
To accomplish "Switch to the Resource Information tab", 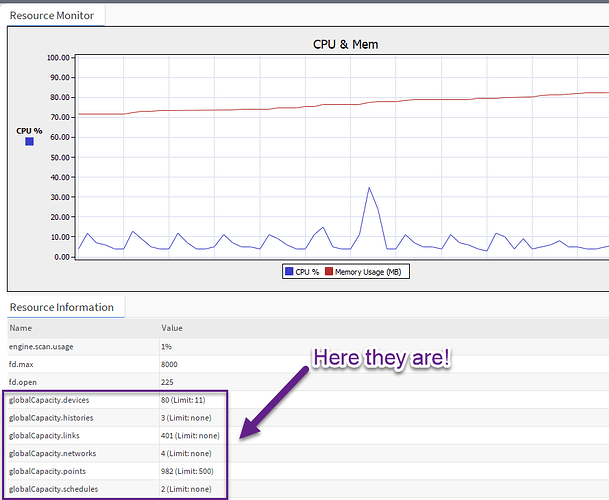I will click(61, 307).
